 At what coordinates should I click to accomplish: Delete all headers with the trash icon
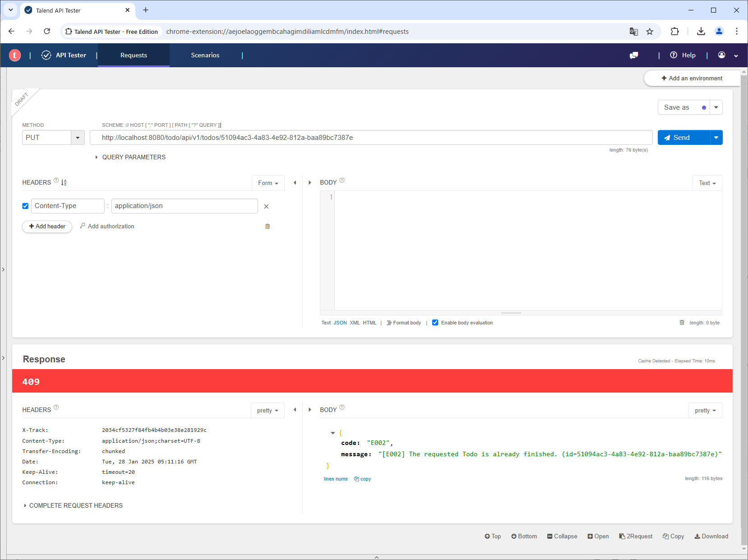point(268,227)
